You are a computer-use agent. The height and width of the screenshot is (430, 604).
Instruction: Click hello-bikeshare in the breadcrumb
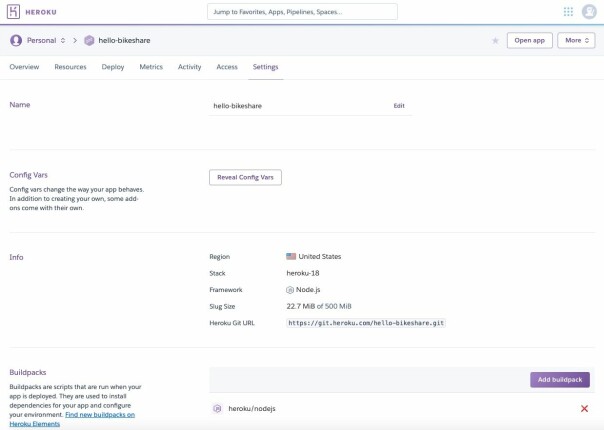point(124,40)
